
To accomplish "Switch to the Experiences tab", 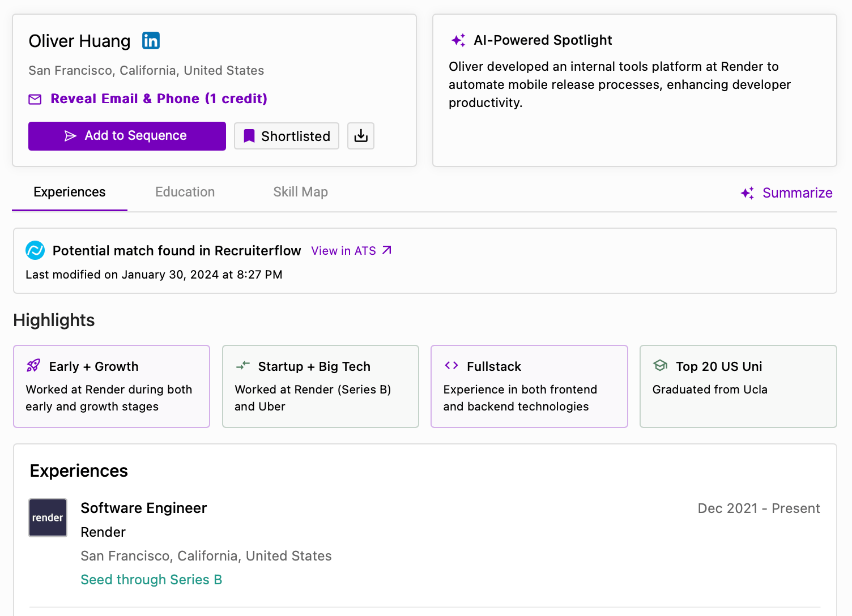I will click(70, 192).
